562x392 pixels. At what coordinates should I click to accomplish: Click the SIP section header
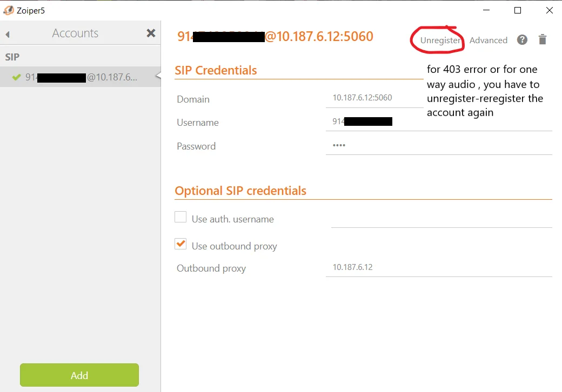click(x=12, y=57)
